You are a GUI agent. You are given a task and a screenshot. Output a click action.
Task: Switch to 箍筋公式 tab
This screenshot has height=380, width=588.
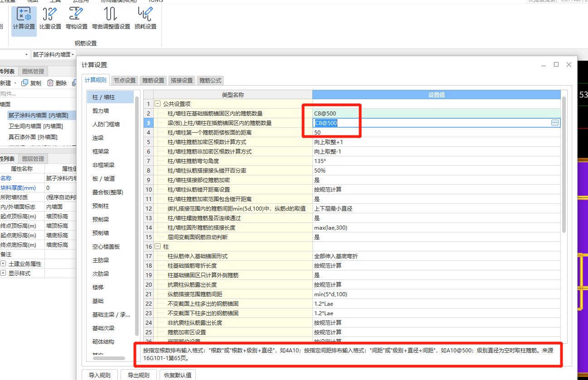[x=210, y=80]
